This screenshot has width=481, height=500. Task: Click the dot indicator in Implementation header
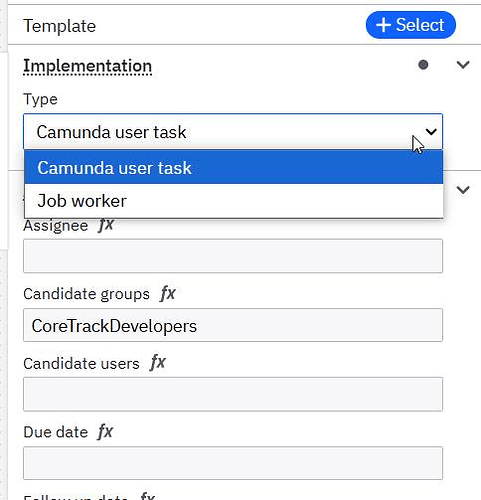pyautogui.click(x=423, y=65)
